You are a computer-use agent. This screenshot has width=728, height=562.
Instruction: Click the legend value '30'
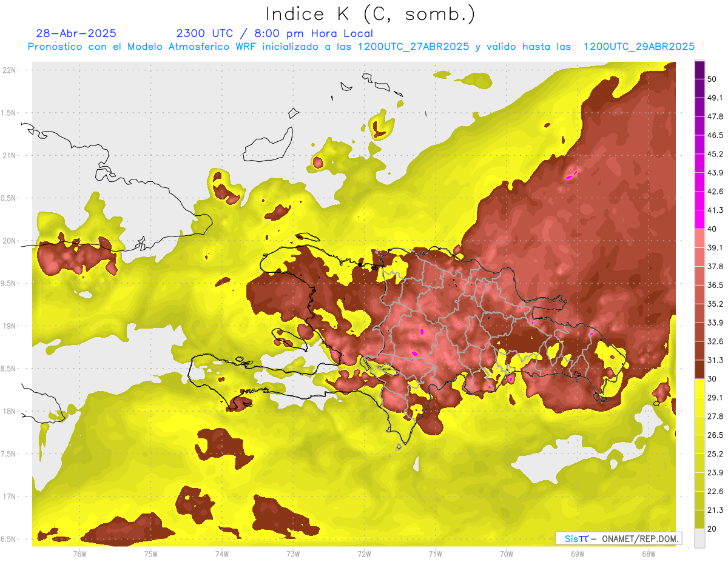click(713, 379)
